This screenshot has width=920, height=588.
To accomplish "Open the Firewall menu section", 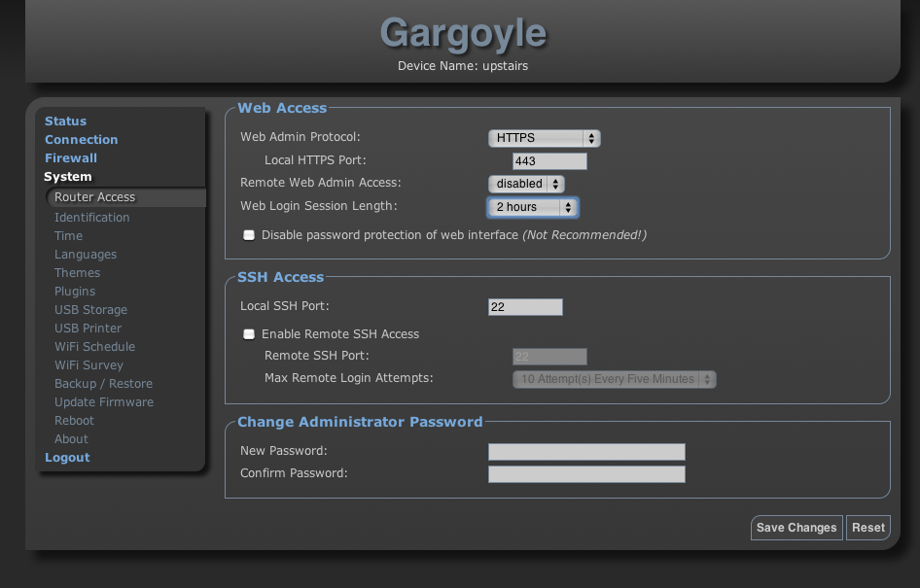I will [71, 158].
